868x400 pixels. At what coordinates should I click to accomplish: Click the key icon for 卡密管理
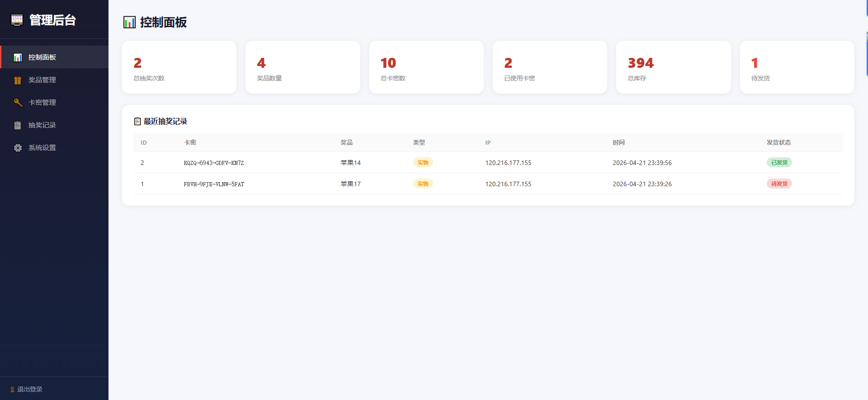click(18, 103)
